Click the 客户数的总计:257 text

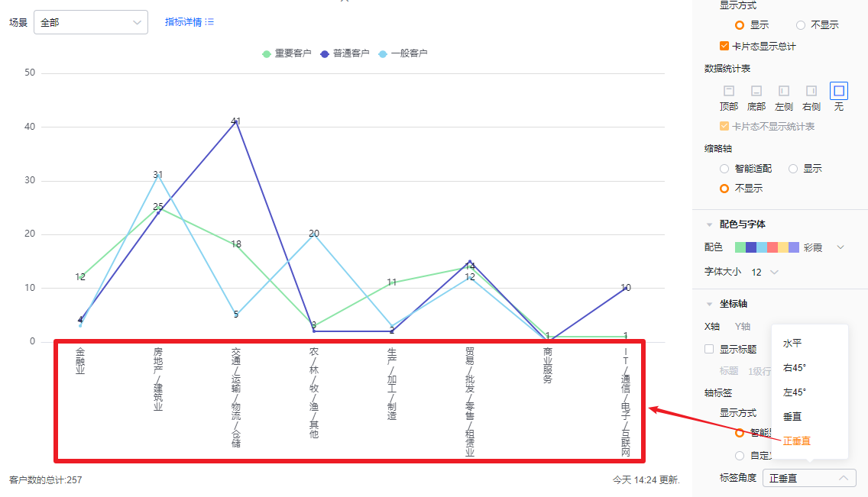45,480
